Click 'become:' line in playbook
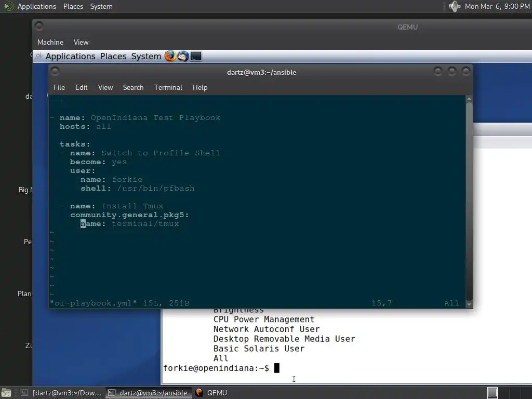 pos(98,162)
